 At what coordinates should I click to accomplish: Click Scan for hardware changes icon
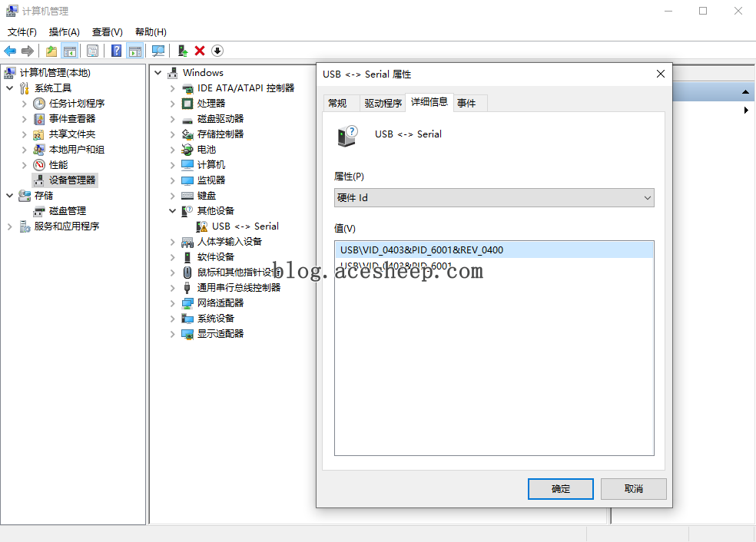click(x=157, y=51)
